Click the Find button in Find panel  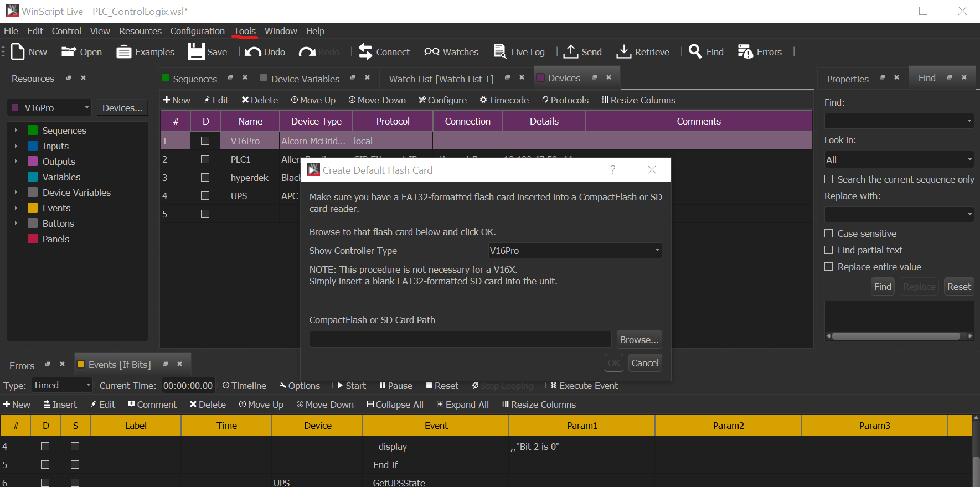pos(883,287)
